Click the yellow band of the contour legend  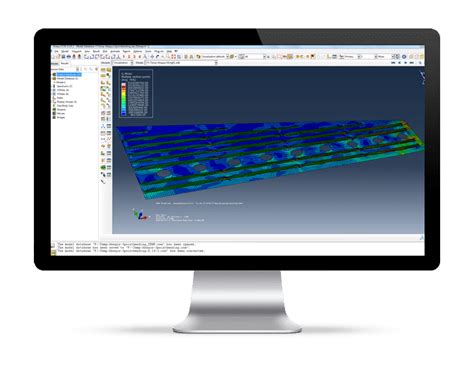pyautogui.click(x=124, y=95)
